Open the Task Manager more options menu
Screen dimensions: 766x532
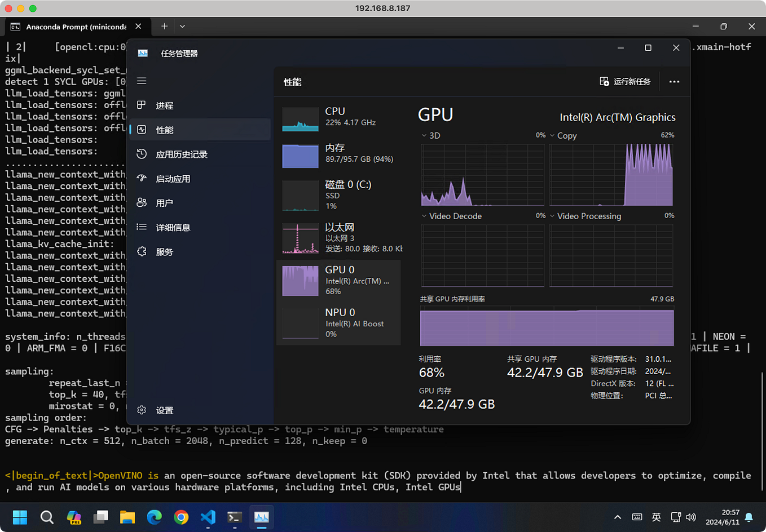pyautogui.click(x=674, y=81)
